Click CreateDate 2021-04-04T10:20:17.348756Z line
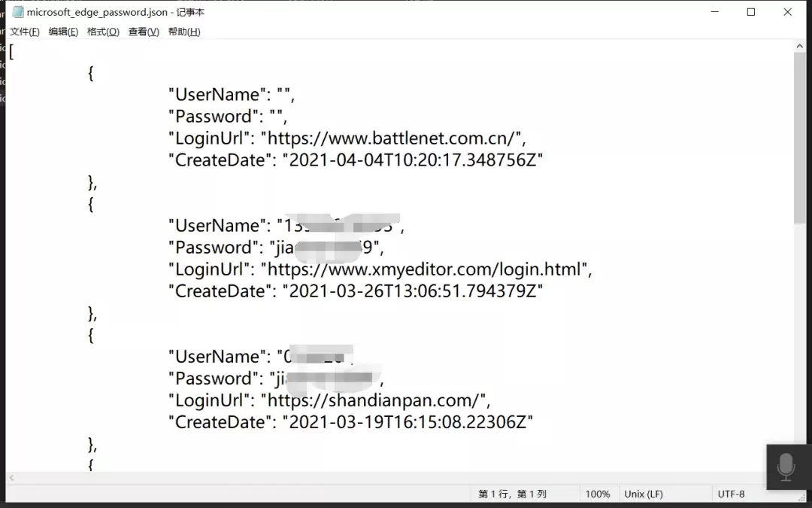812x508 pixels. (x=356, y=160)
